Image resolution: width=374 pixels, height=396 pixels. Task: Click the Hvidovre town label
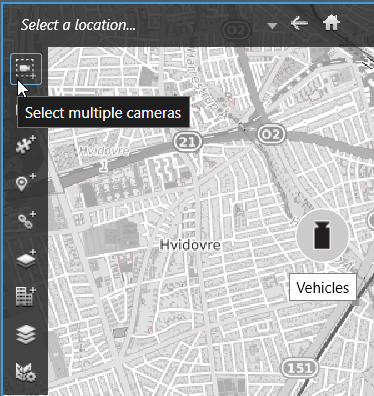(190, 245)
